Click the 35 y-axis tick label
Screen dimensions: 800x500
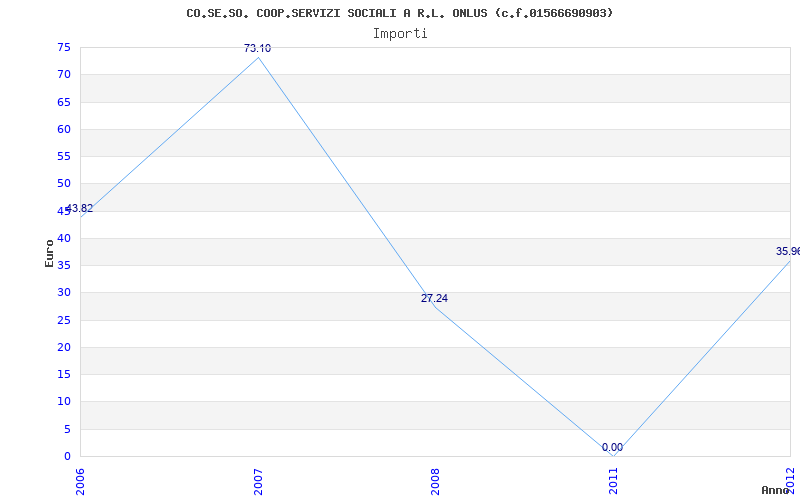pos(64,265)
